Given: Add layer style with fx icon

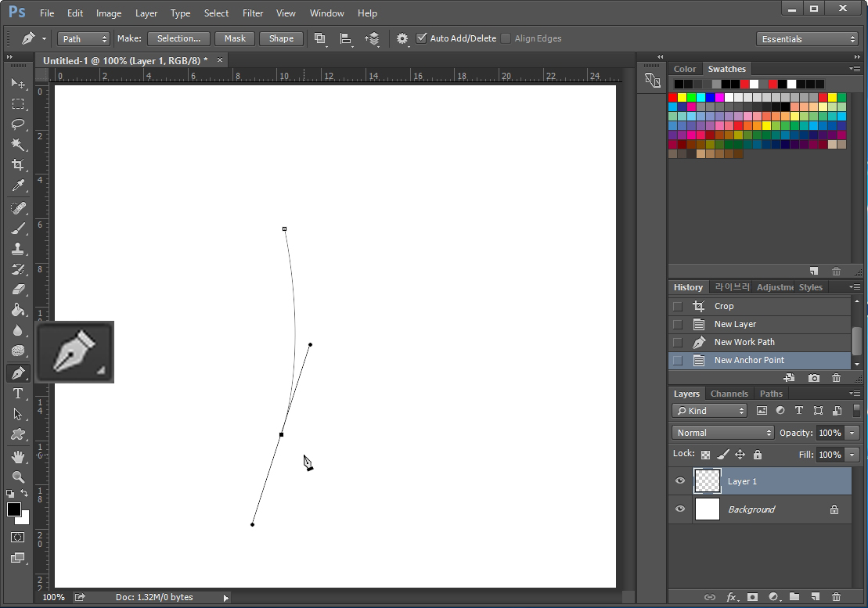Looking at the screenshot, I should click(x=731, y=597).
